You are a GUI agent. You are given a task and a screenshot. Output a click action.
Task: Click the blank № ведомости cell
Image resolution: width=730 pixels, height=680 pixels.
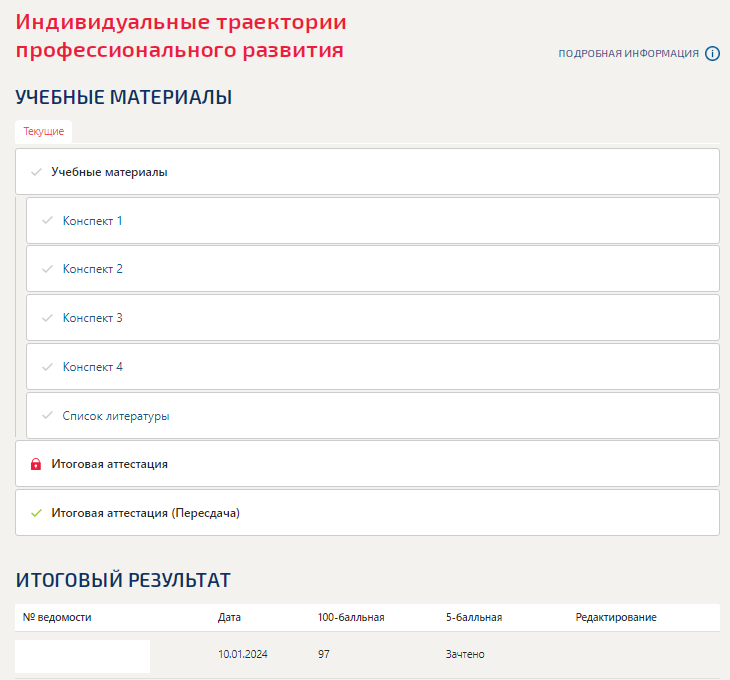tap(82, 656)
